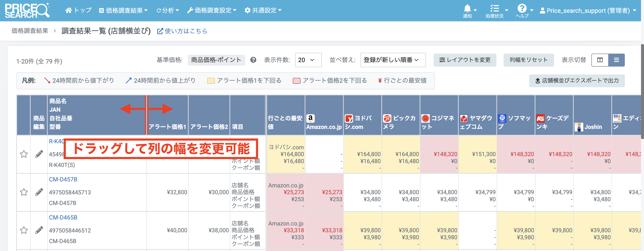Open the CM-D465B product link
Viewport: 644px width, 251px height.
coord(63,217)
